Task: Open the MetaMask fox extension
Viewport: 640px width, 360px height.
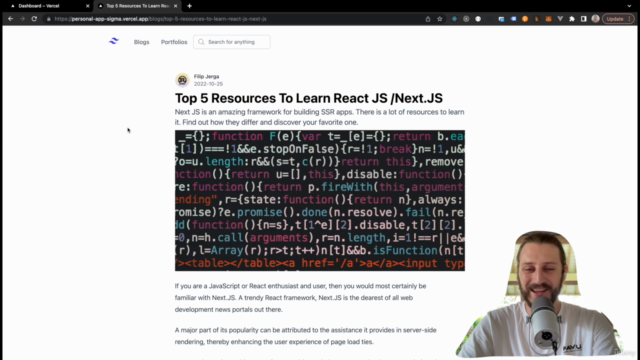Action: coord(549,19)
